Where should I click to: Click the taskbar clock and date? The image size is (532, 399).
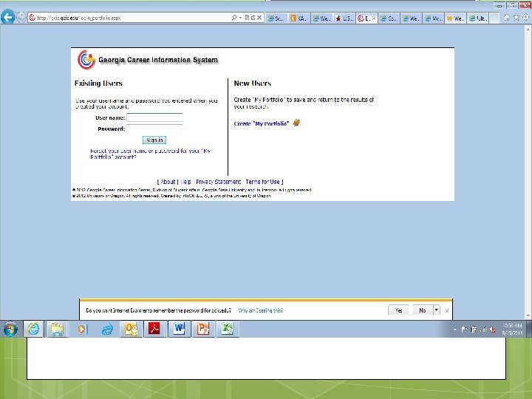pos(512,329)
